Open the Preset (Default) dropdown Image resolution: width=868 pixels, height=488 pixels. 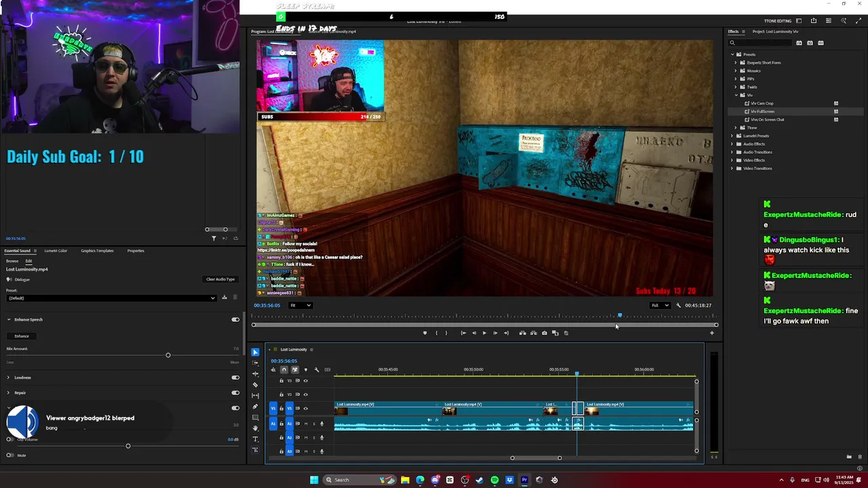click(111, 298)
